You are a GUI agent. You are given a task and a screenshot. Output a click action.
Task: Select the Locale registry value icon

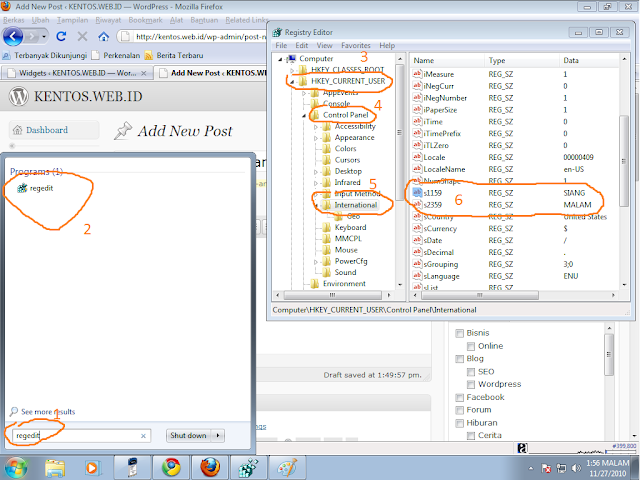[417, 157]
